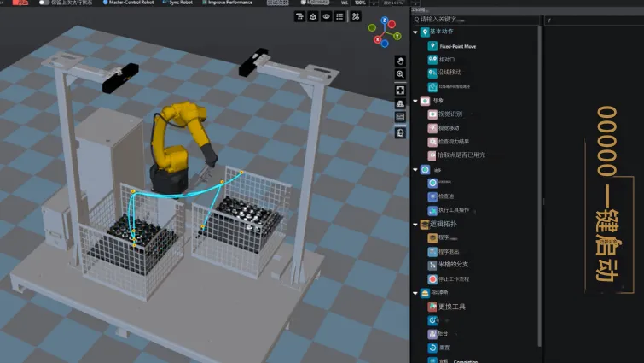644x363 pixels.
Task: Click the eye visibility icon in viewport toolbar
Action: [326, 16]
